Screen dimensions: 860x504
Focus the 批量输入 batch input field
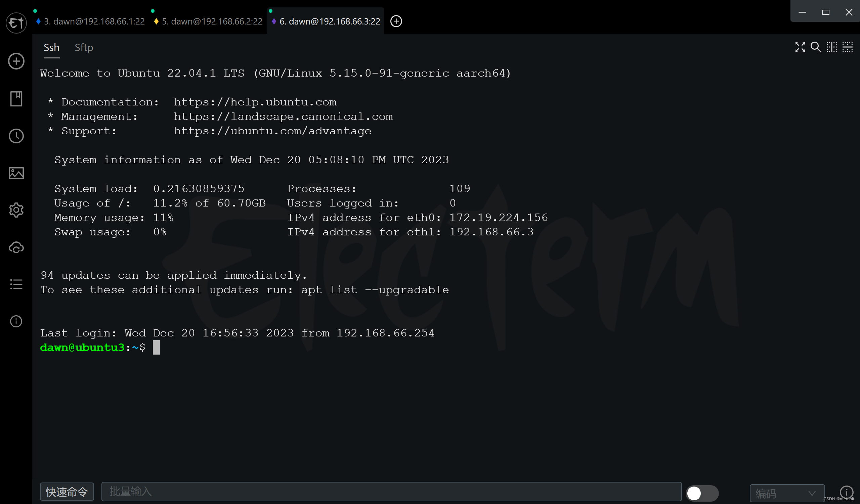pos(391,492)
